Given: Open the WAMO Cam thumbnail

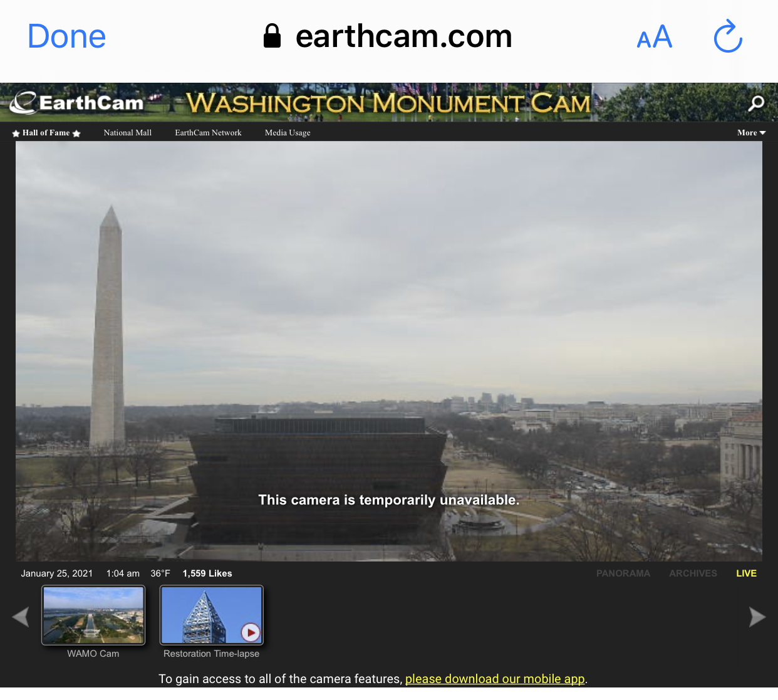Looking at the screenshot, I should click(93, 615).
